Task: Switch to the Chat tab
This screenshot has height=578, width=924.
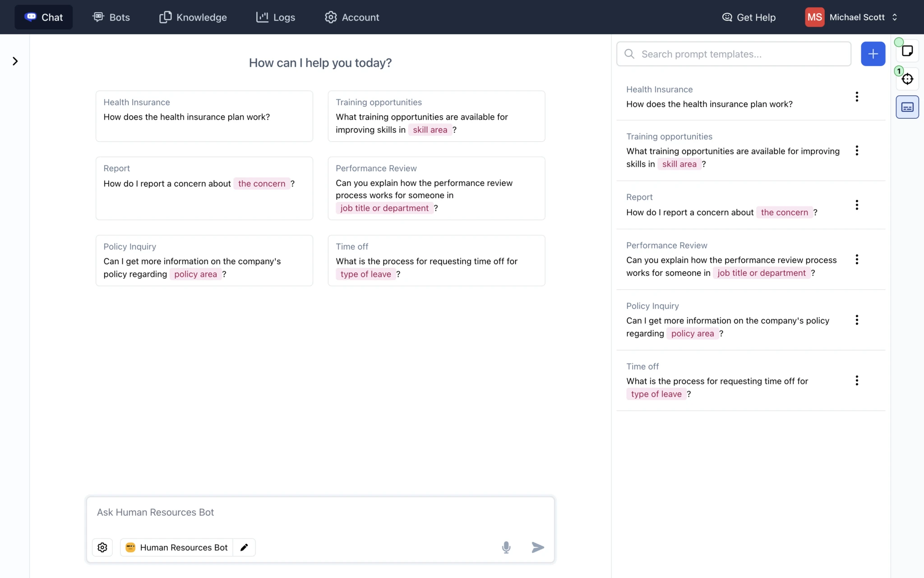Action: point(43,17)
